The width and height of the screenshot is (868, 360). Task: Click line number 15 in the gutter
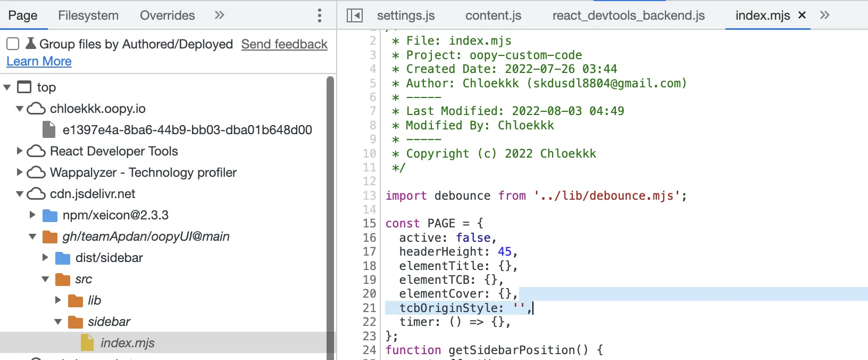[x=369, y=223]
